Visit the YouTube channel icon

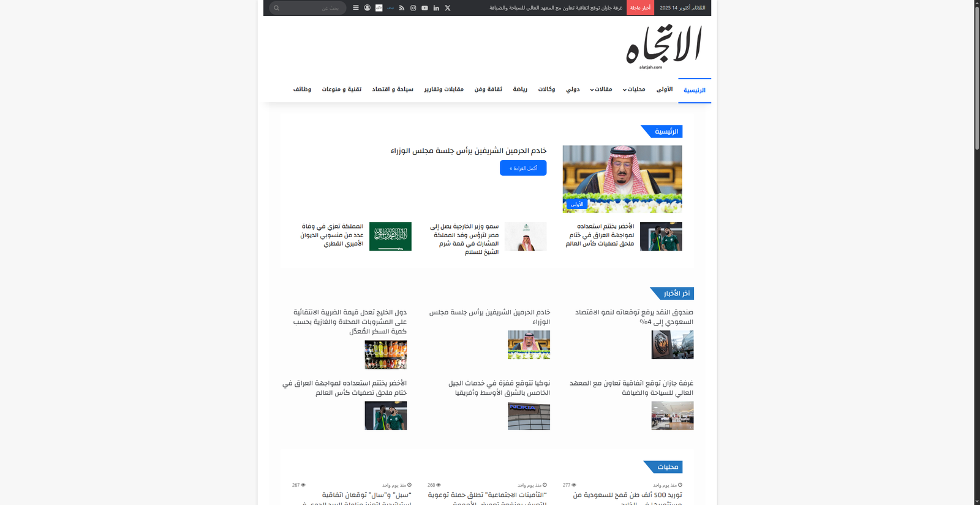click(x=424, y=8)
